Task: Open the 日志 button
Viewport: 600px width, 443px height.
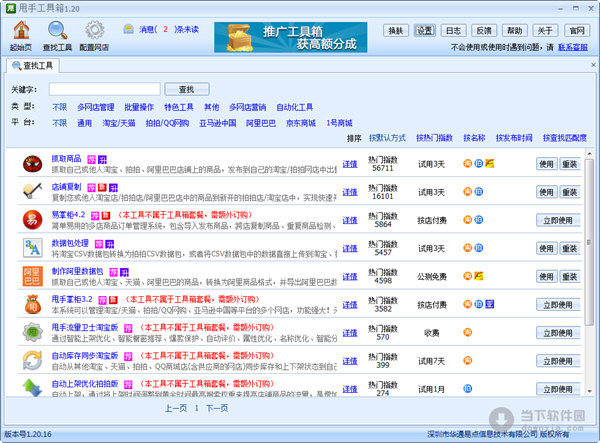Action: click(x=453, y=31)
